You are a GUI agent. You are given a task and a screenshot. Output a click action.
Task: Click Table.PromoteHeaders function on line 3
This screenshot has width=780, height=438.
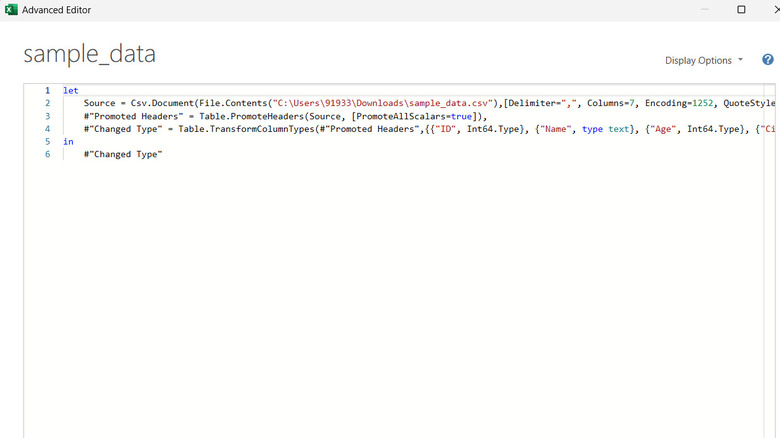click(x=252, y=116)
